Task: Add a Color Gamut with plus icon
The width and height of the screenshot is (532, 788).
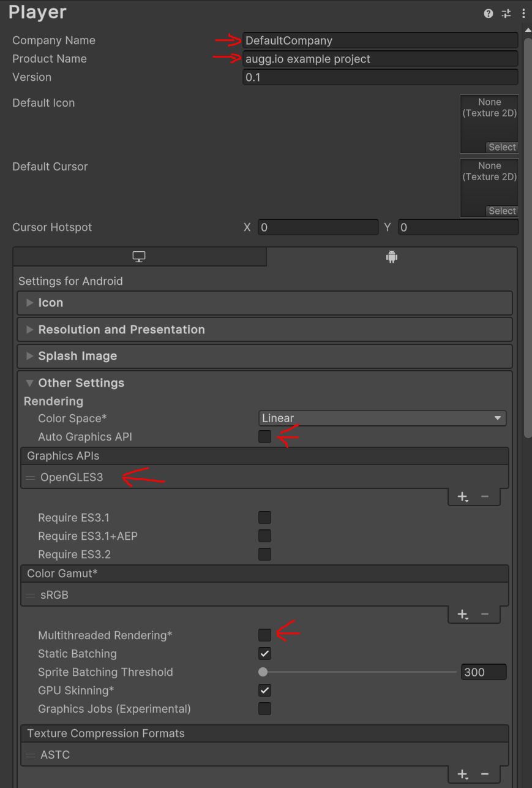Action: click(x=463, y=614)
